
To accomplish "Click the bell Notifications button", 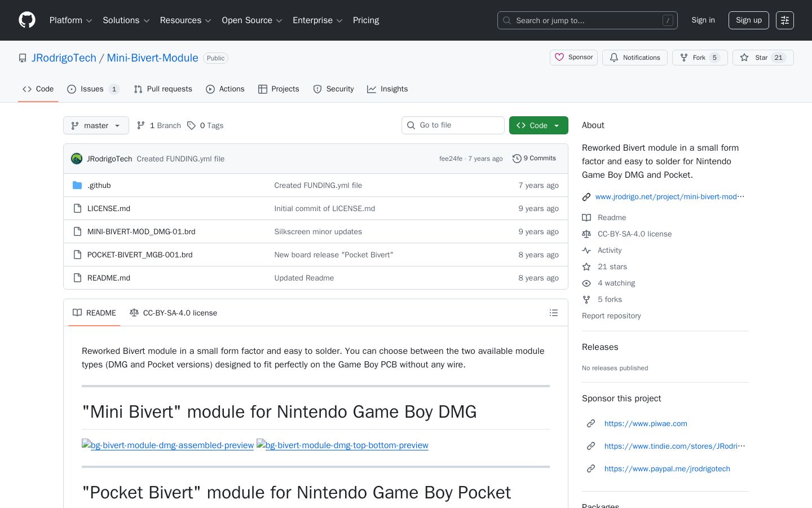I will point(635,58).
